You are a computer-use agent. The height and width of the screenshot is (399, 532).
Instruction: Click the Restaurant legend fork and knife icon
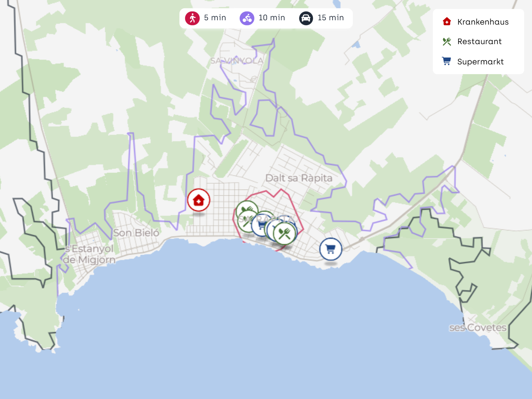[x=447, y=42]
